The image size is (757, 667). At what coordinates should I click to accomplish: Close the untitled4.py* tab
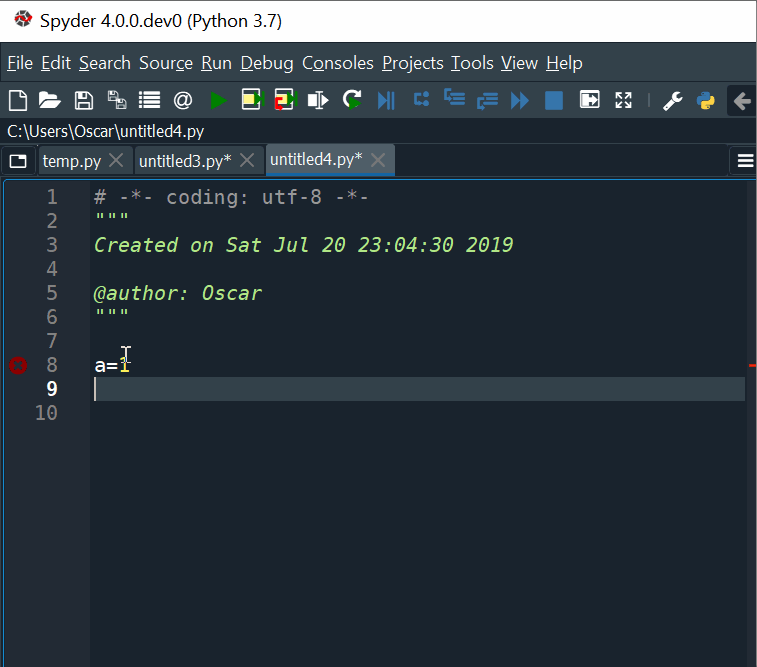378,160
